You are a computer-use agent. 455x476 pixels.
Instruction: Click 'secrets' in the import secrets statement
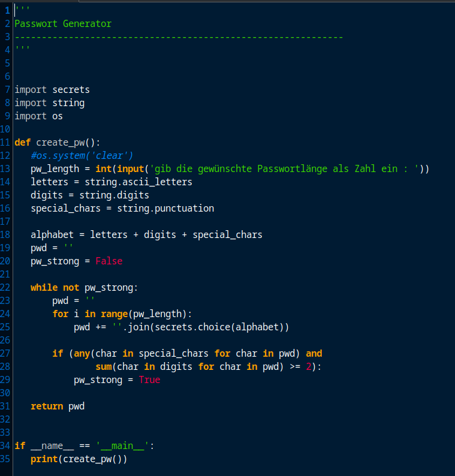(x=71, y=90)
